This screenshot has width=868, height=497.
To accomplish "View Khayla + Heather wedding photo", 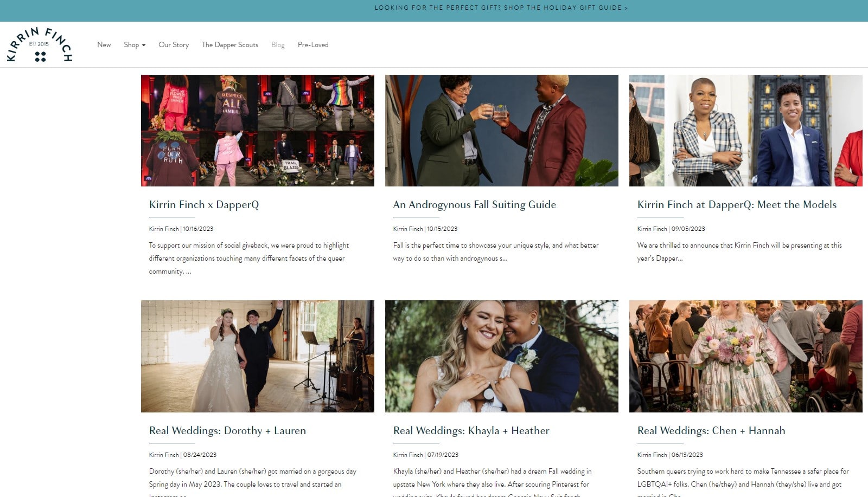I will point(501,356).
